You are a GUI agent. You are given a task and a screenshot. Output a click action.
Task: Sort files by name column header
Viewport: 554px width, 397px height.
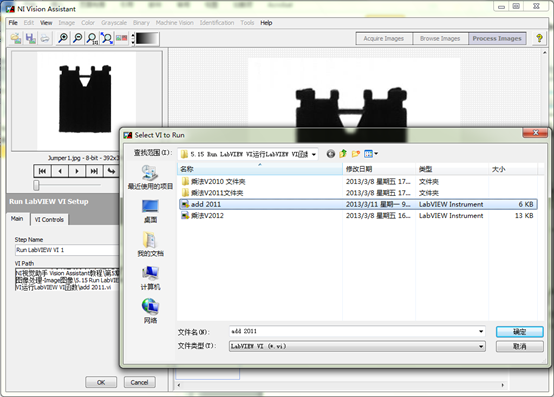point(260,169)
